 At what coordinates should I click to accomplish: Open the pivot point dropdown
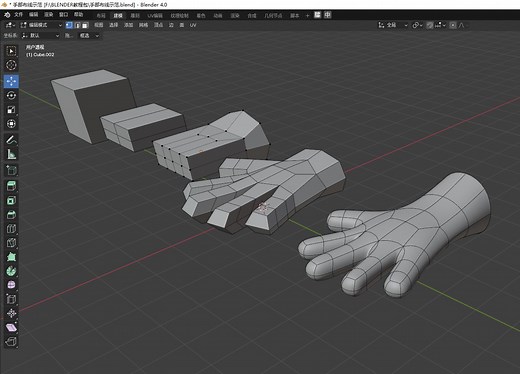(417, 25)
